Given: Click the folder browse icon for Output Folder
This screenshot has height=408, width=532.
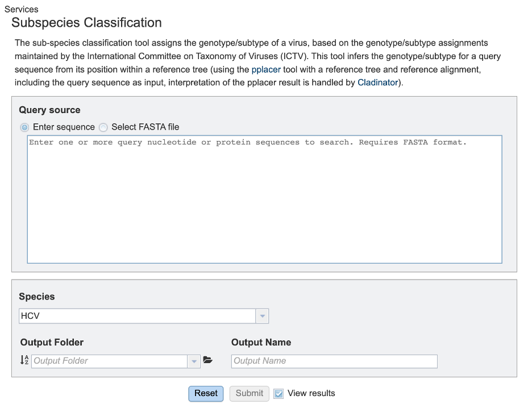Looking at the screenshot, I should click(208, 360).
